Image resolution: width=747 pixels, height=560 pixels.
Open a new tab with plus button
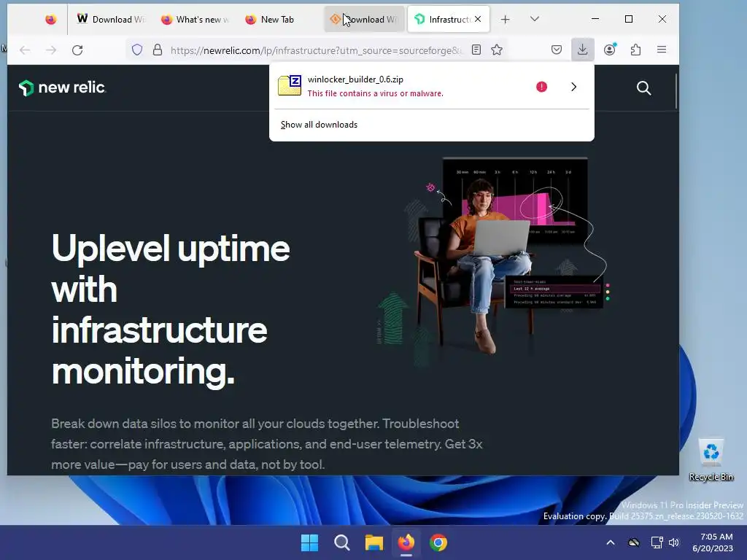[505, 20]
